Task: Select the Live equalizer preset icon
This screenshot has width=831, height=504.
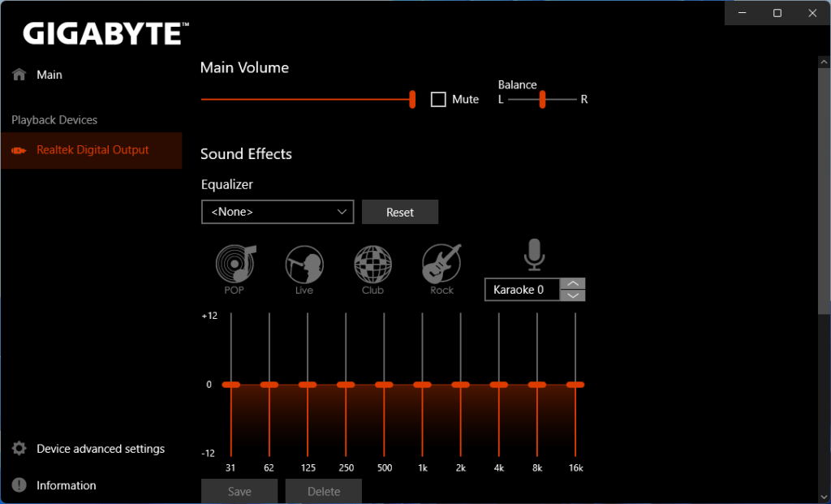Action: pyautogui.click(x=304, y=261)
